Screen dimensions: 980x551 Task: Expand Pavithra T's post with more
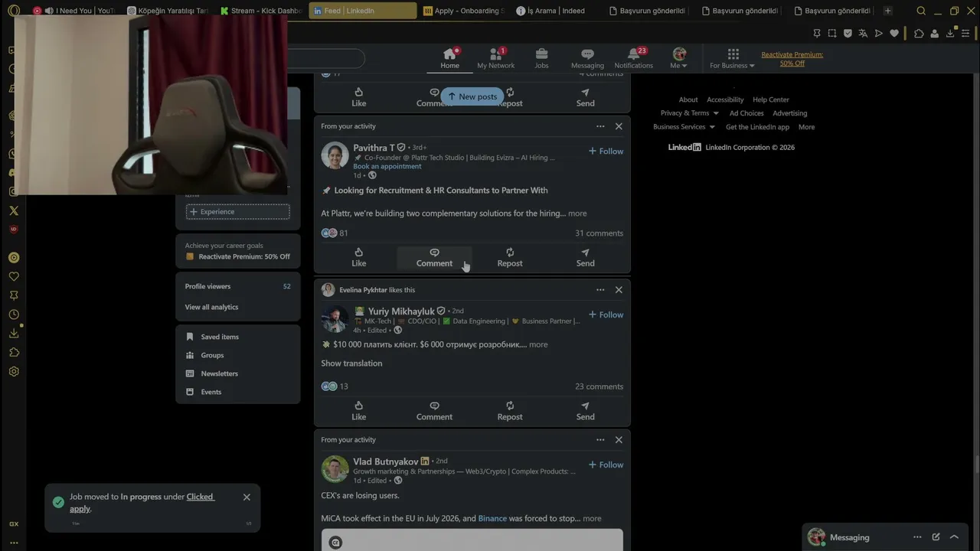(x=577, y=214)
